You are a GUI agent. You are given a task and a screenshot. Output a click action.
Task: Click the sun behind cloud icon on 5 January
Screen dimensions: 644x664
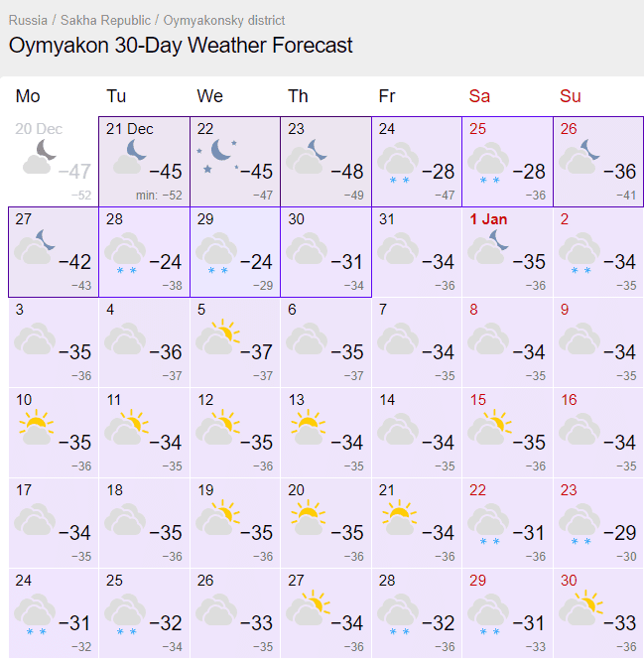point(217,337)
